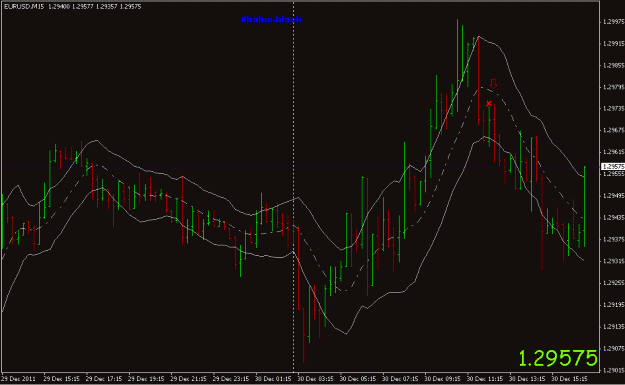This screenshot has height=385, width=625.
Task: Click the 1.29855 price scale value
Action: (x=614, y=65)
